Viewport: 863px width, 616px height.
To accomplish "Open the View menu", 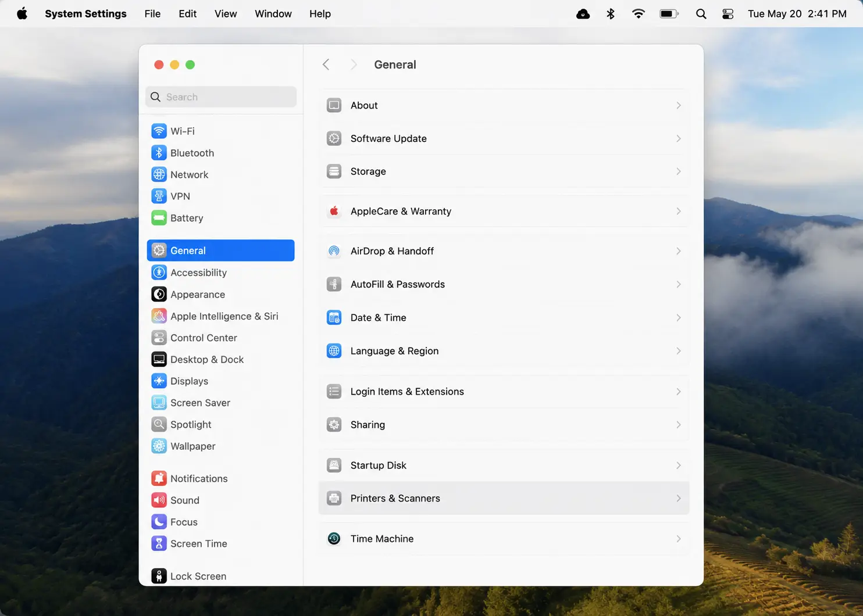I will pos(226,14).
